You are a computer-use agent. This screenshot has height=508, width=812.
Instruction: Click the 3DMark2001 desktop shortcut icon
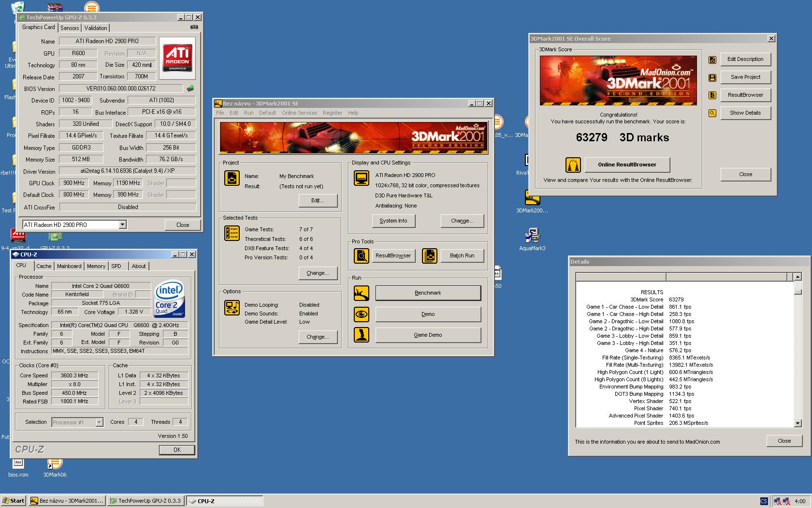[x=532, y=201]
